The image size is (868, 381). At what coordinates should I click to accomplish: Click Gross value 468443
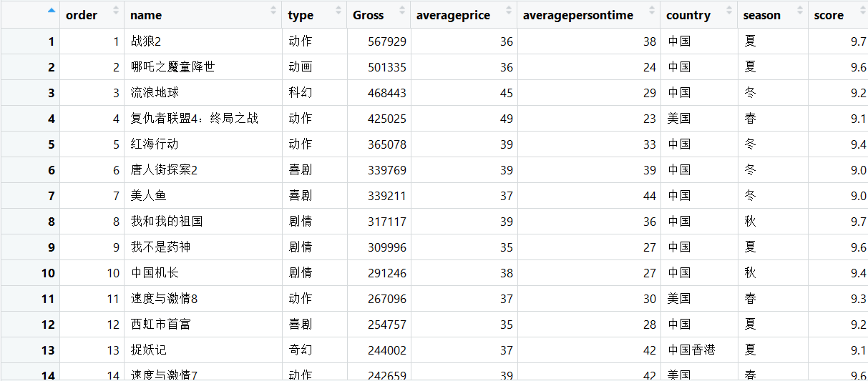tap(387, 93)
